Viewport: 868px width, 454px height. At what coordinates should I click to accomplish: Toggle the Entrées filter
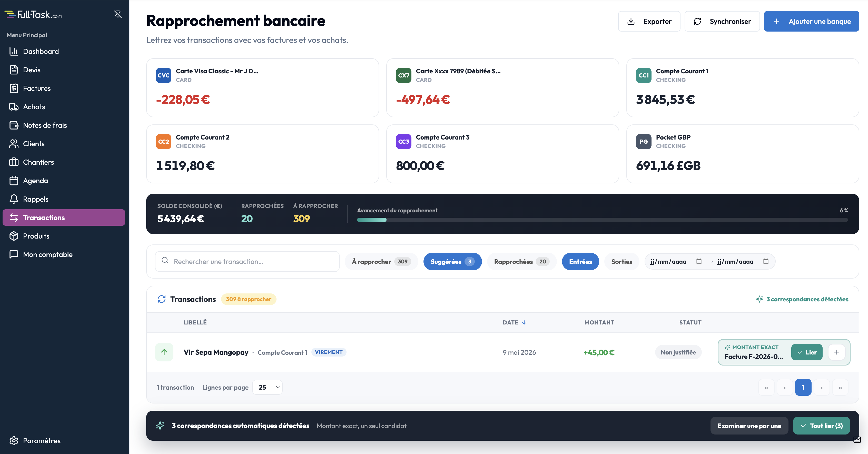pos(580,262)
